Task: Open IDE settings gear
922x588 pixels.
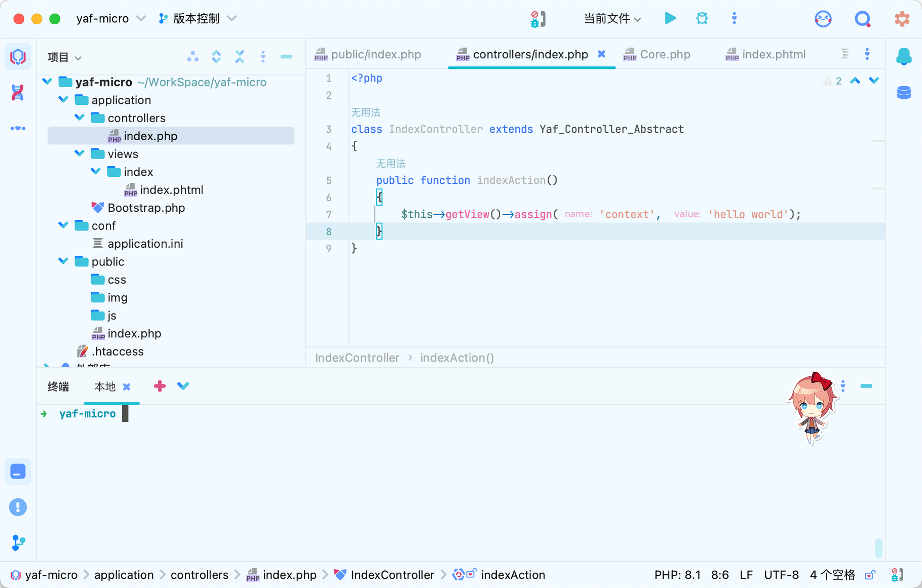Action: tap(902, 19)
